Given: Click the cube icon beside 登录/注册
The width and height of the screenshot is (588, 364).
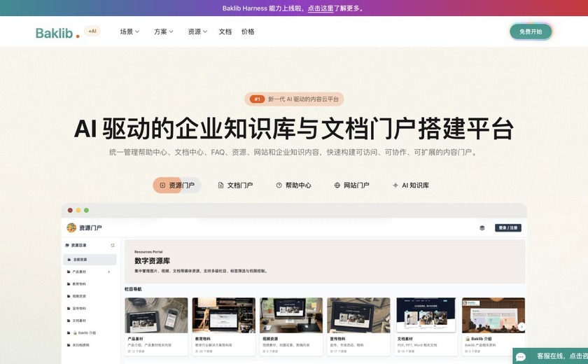Looking at the screenshot, I should (482, 227).
